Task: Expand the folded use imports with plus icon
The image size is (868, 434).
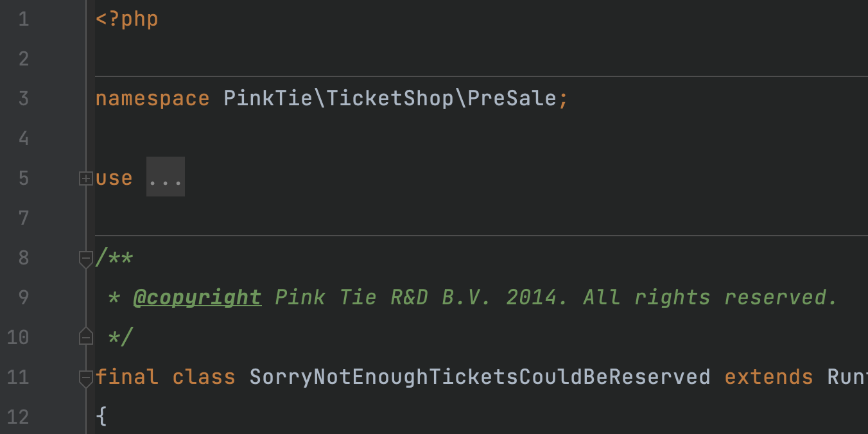Action: 85,178
